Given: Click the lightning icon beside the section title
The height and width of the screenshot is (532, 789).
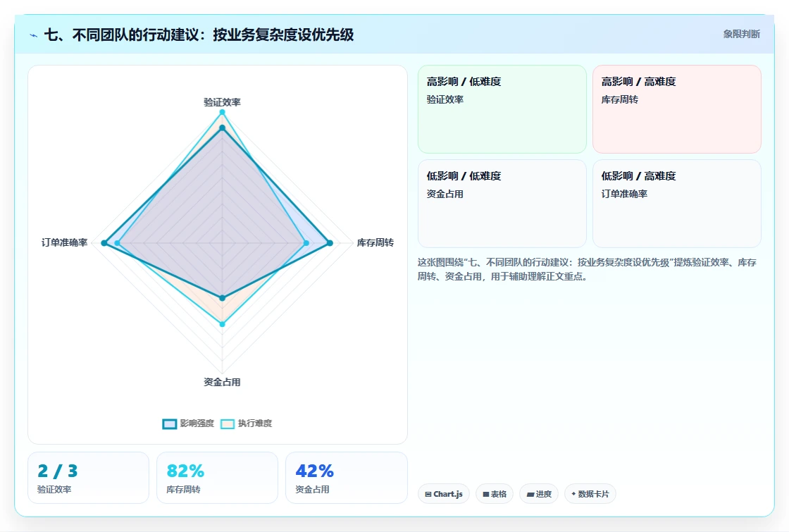Looking at the screenshot, I should (34, 35).
